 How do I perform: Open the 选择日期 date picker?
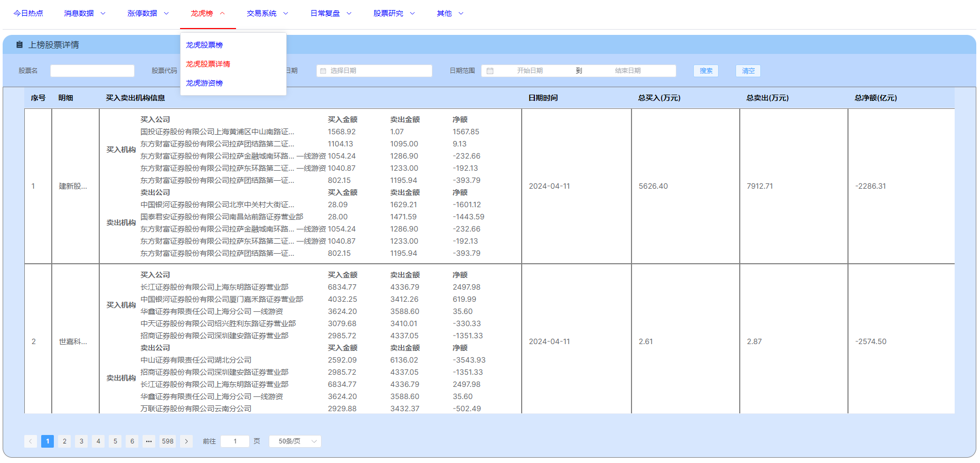click(374, 71)
